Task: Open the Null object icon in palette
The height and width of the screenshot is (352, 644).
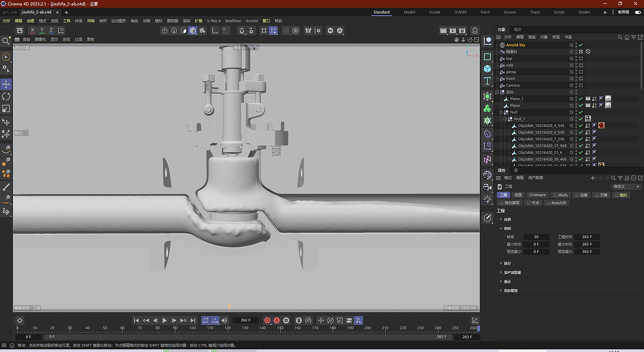Action: tap(487, 41)
